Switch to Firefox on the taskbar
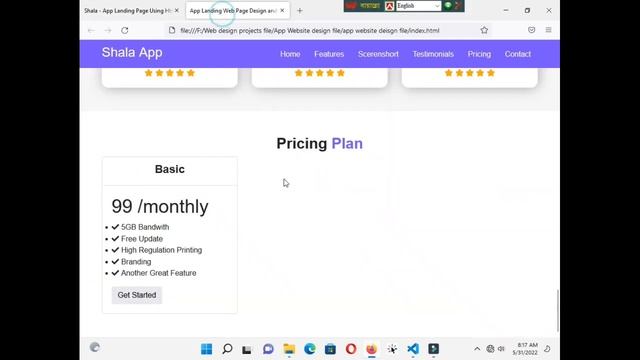 [371, 349]
